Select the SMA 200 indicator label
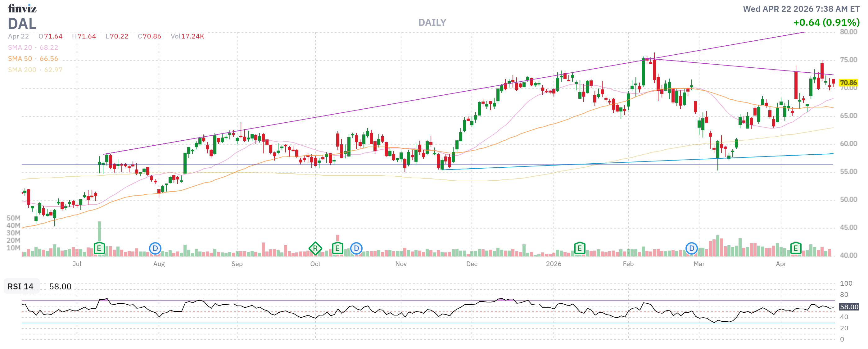 pos(22,70)
